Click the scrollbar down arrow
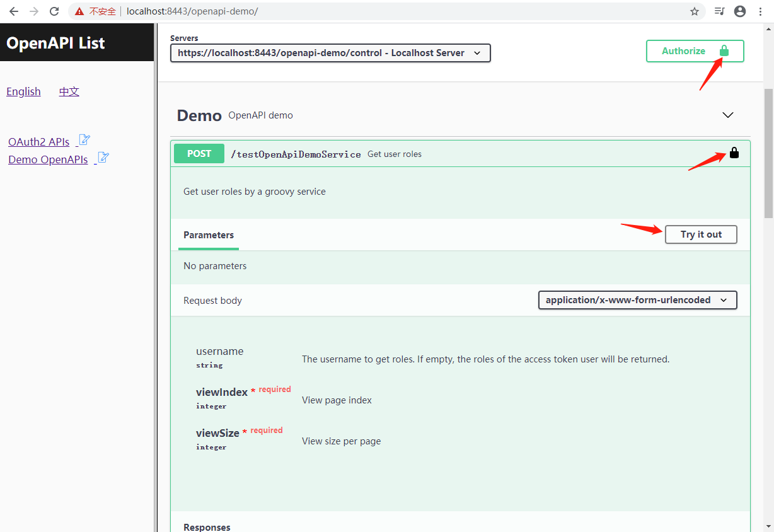This screenshot has width=774, height=532. [768, 526]
